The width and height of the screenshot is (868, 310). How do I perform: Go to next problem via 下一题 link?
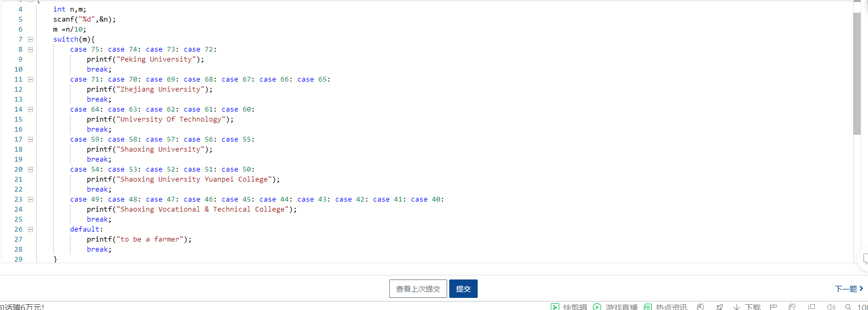(849, 289)
